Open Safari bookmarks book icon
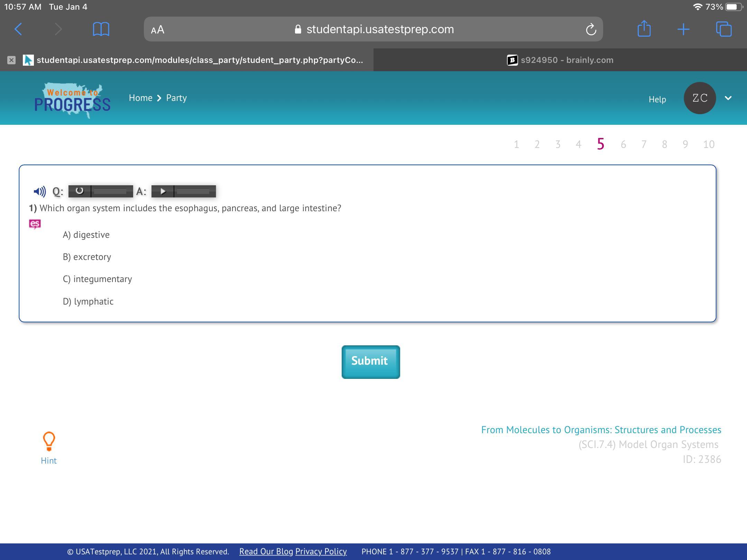Image resolution: width=747 pixels, height=560 pixels. coord(101,29)
